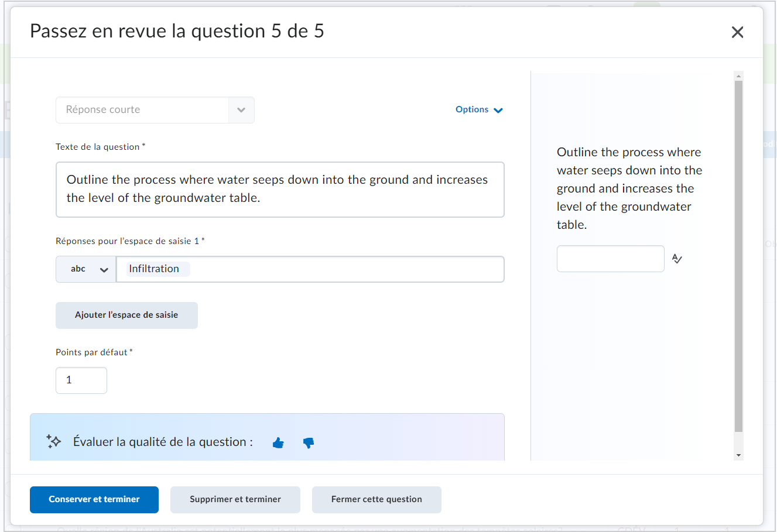Viewport: 777px width, 532px height.
Task: Click the dialog title 'Passez en revue la question 5 de 5'
Action: [x=177, y=31]
